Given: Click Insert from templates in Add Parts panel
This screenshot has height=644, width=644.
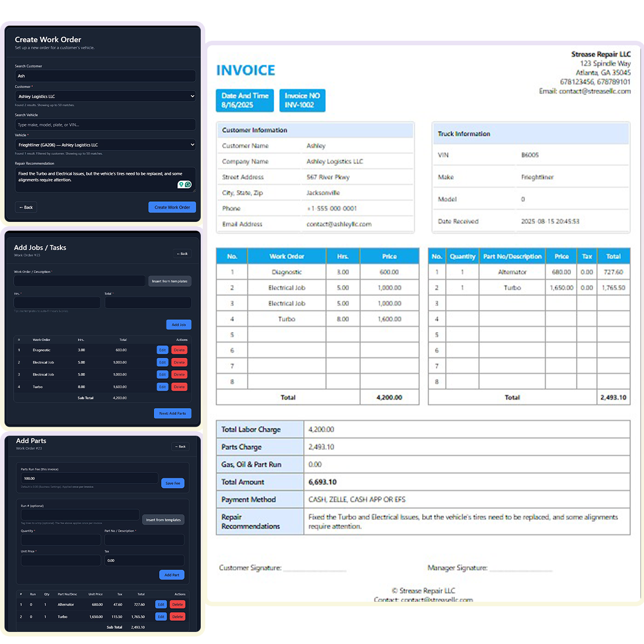Looking at the screenshot, I should [163, 520].
